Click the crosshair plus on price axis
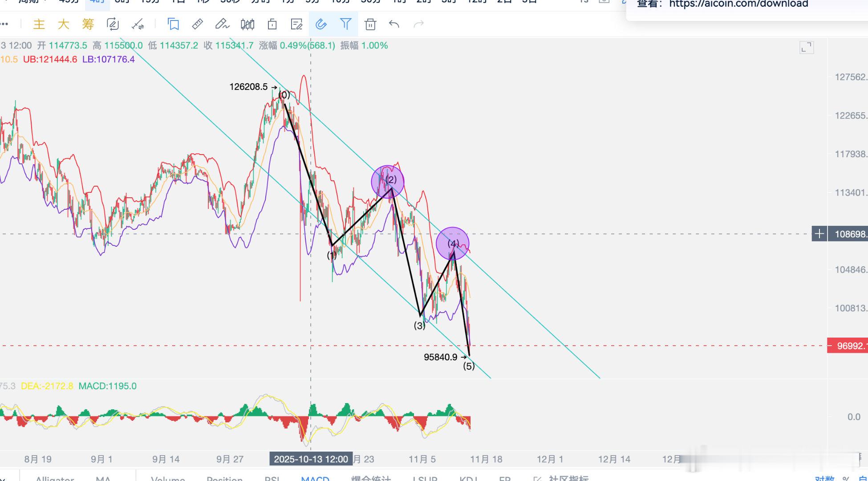The image size is (868, 481). point(819,234)
